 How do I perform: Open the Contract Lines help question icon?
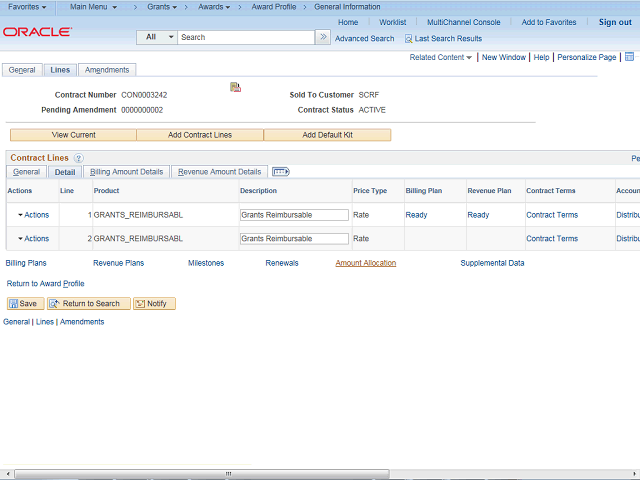(x=79, y=158)
